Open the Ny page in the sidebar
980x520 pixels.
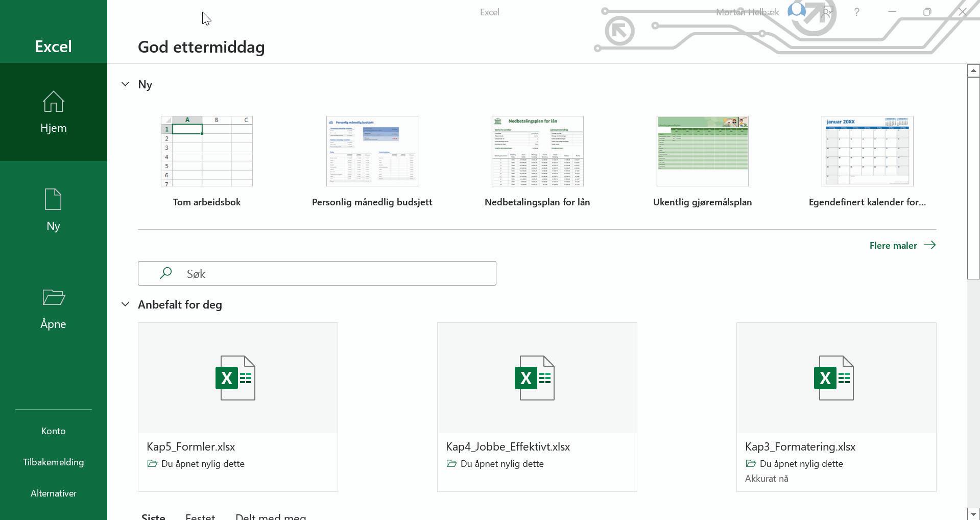tap(54, 210)
